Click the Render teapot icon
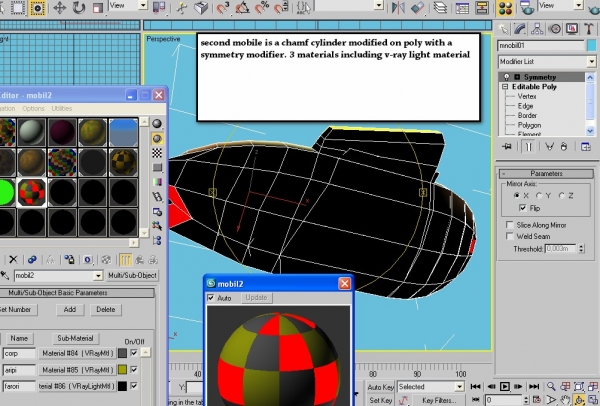The height and width of the screenshot is (406, 600). click(527, 8)
